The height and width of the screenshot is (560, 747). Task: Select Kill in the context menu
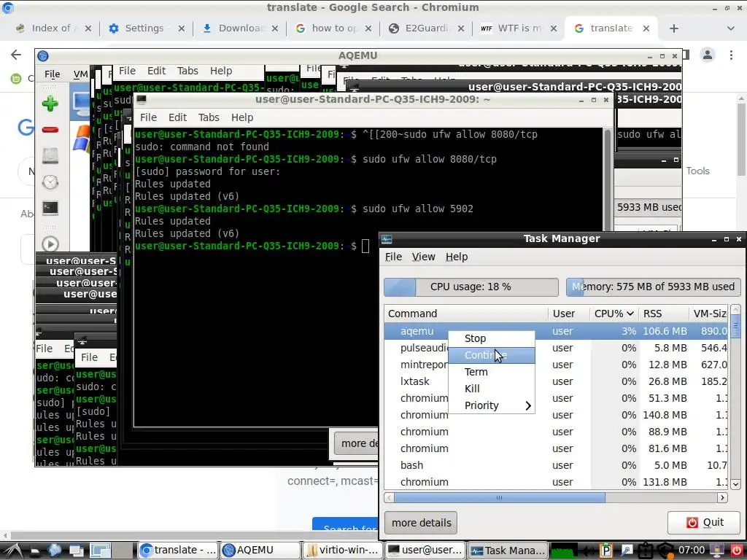click(x=492, y=389)
